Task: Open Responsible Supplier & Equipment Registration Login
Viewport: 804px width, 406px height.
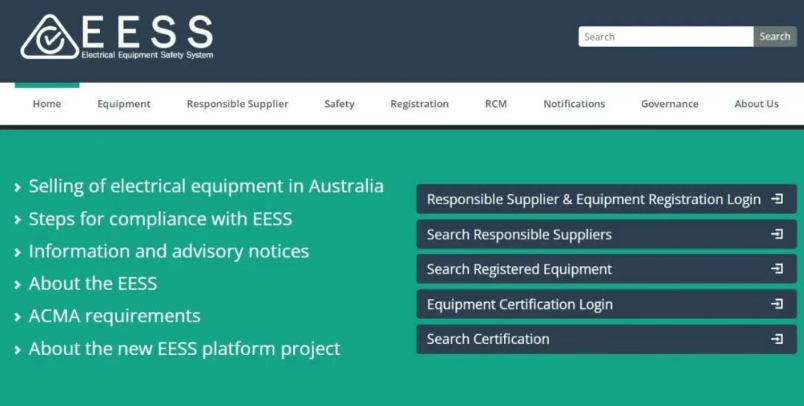Action: (607, 199)
